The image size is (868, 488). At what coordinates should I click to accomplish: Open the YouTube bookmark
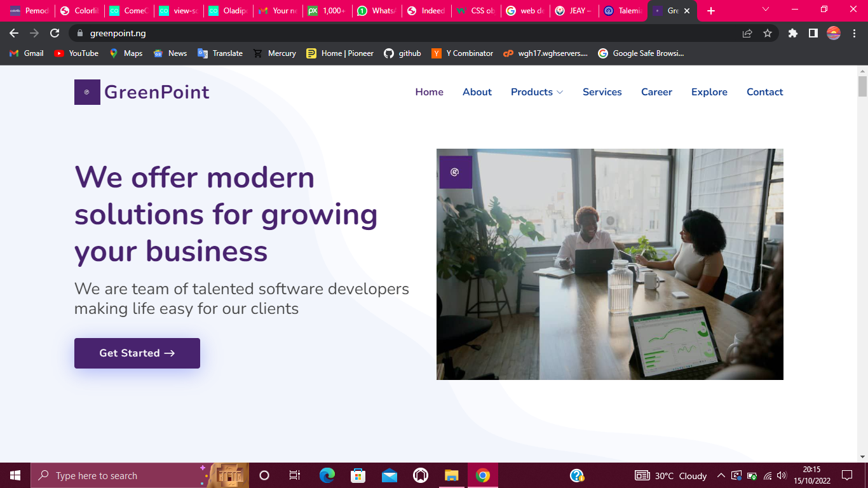pyautogui.click(x=76, y=53)
